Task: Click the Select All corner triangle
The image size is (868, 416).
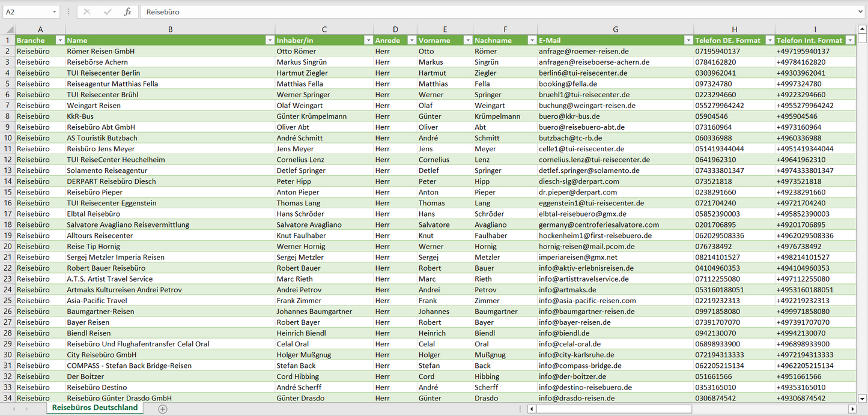Action: tap(10, 29)
